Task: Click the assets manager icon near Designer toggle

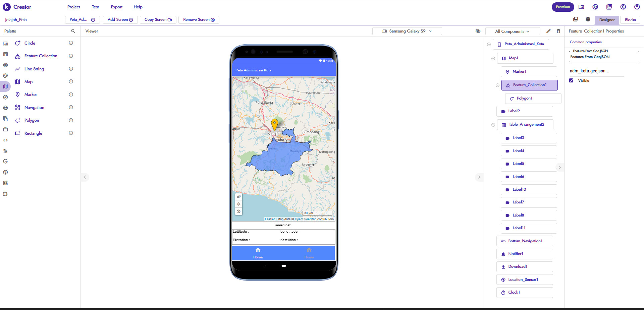Action: [576, 19]
